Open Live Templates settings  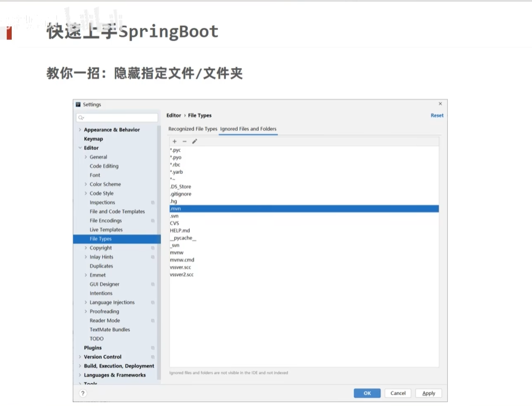[x=106, y=230]
